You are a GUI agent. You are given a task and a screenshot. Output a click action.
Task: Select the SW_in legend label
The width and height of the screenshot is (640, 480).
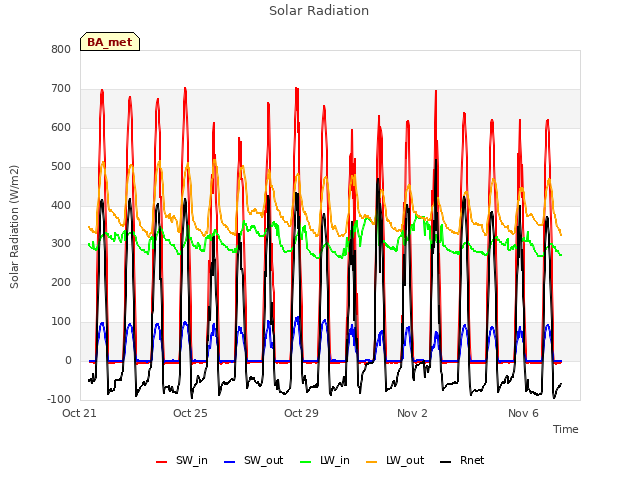click(x=192, y=460)
